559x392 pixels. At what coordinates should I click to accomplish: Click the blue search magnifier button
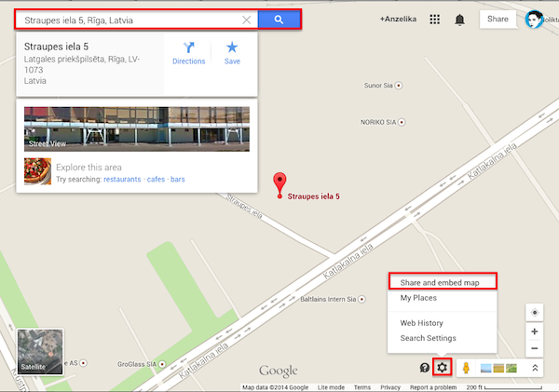279,20
